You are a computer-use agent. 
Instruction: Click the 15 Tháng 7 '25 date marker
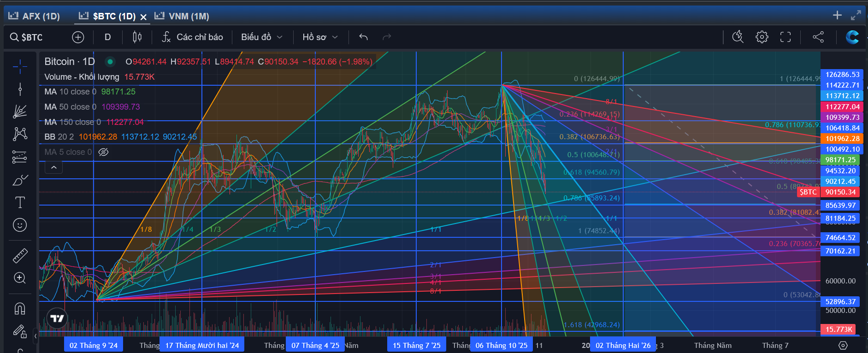point(417,345)
